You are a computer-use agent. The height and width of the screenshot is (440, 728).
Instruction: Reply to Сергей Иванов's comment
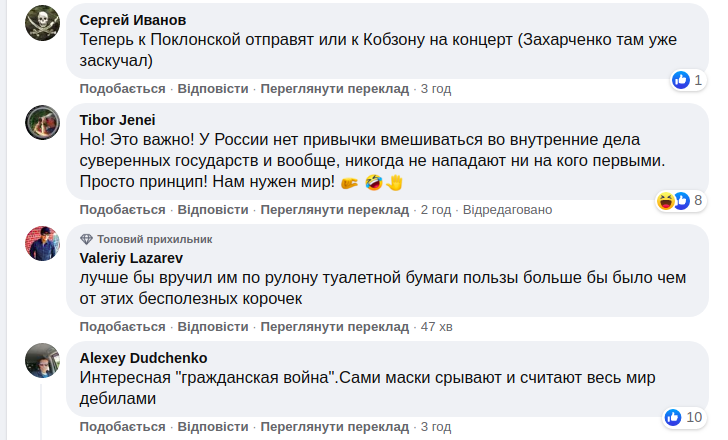[213, 89]
